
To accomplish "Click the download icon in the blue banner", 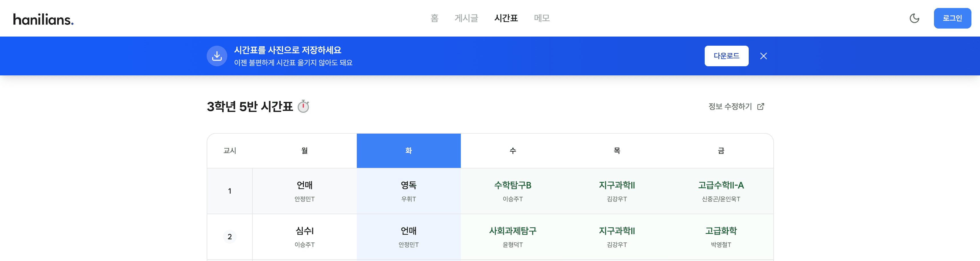I will [217, 56].
